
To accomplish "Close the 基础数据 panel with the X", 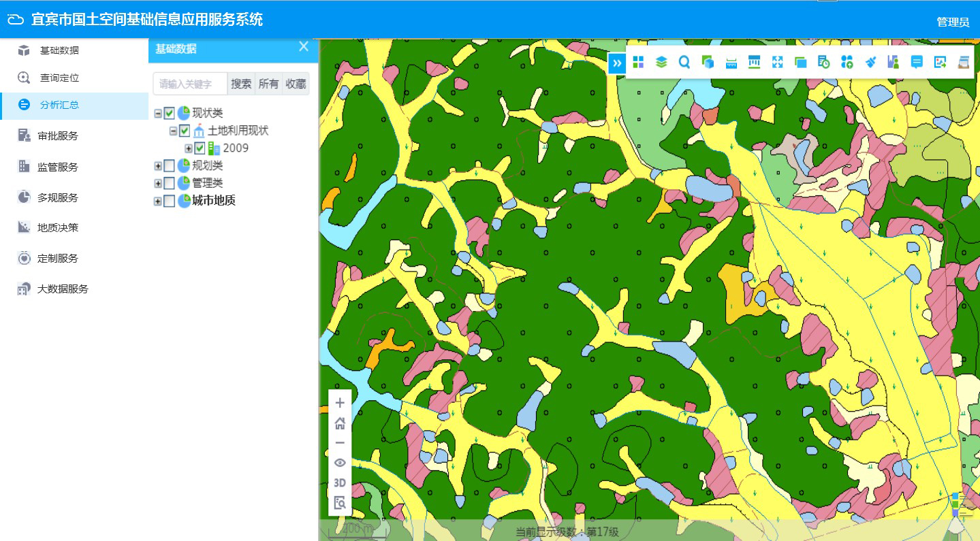I will pos(304,47).
